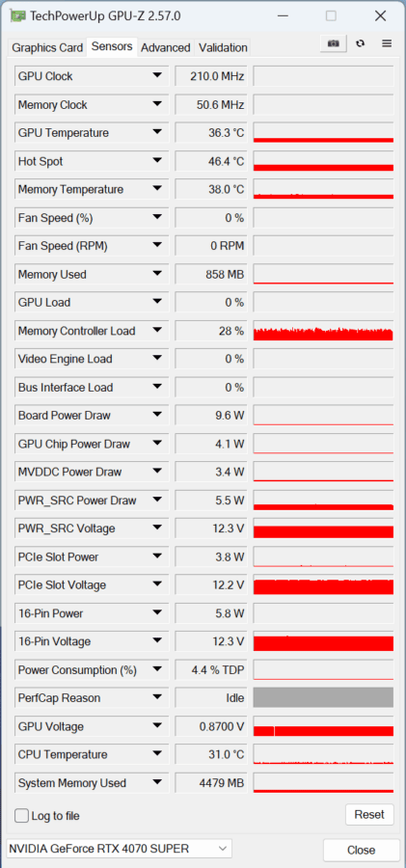Open the Memory Controller Load dropdown arrow
Viewport: 406px width, 868px height.
tap(157, 331)
